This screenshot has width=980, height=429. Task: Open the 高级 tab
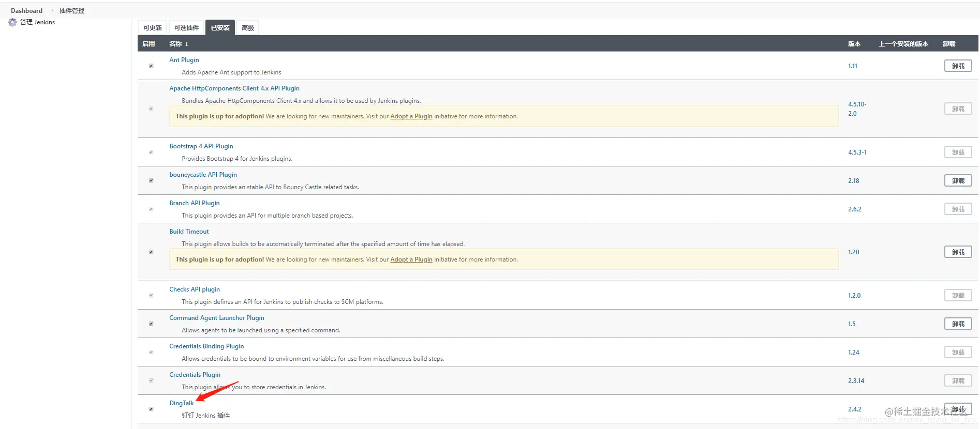pos(248,28)
